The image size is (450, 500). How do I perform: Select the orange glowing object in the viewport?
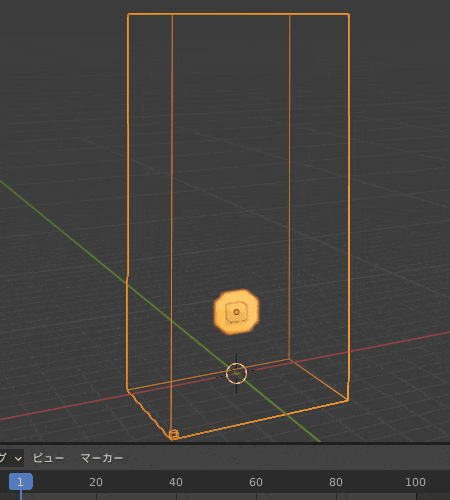coord(236,312)
